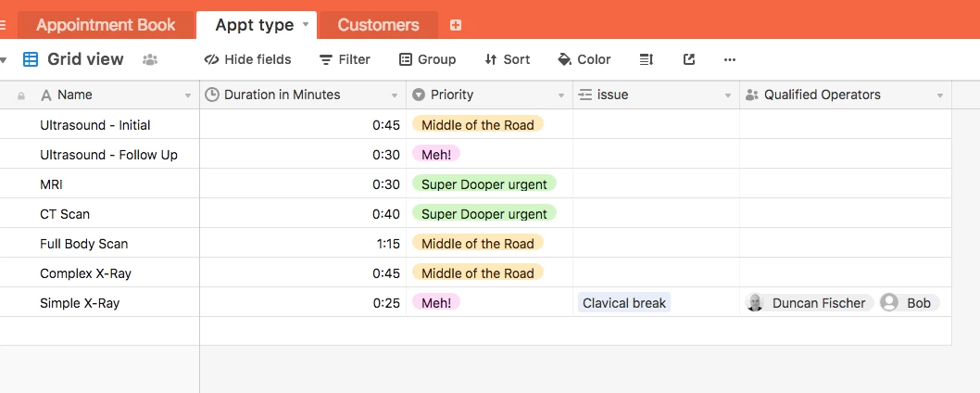The height and width of the screenshot is (393, 980).
Task: Open the Priority column dropdown arrow
Action: coord(561,95)
